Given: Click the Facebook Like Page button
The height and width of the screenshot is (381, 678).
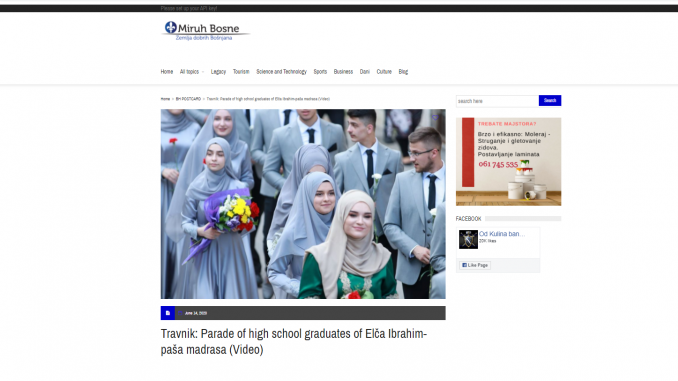Looking at the screenshot, I should click(x=475, y=265).
